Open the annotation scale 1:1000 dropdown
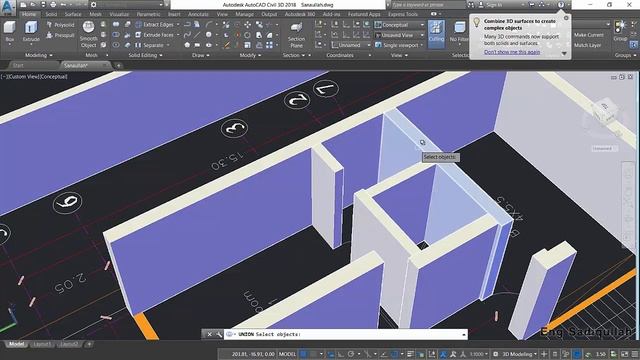This screenshot has height=360, width=640. (x=478, y=354)
